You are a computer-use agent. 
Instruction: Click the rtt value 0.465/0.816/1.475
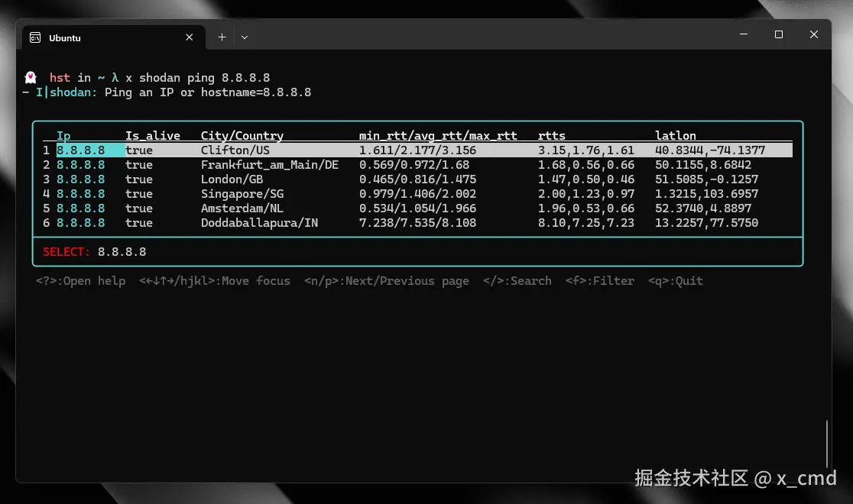point(417,179)
